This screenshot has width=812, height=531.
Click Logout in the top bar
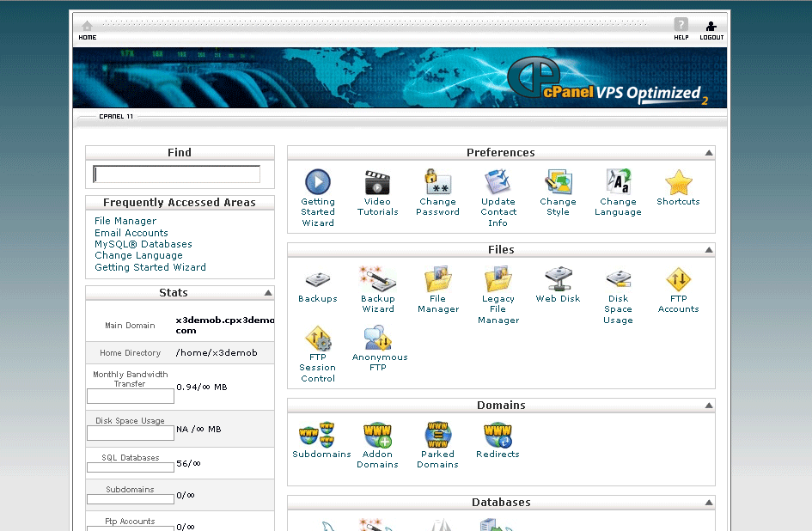tap(711, 27)
